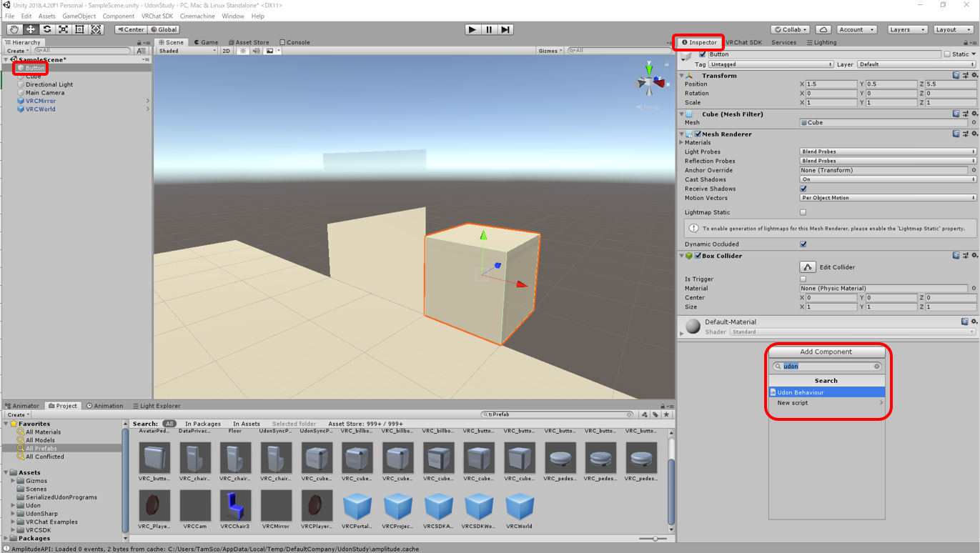
Task: Open the Layout dropdown
Action: coord(954,29)
